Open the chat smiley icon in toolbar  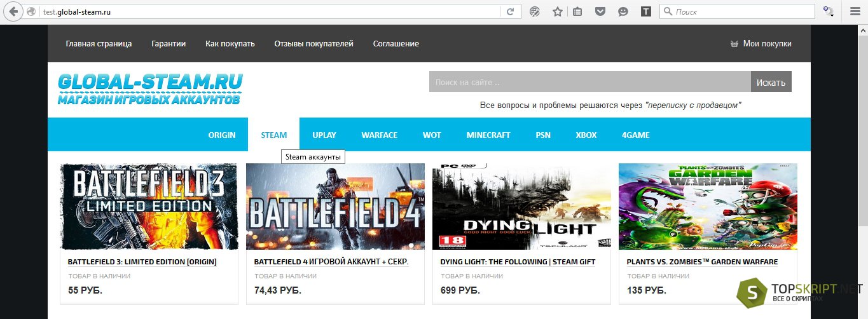[x=623, y=11]
